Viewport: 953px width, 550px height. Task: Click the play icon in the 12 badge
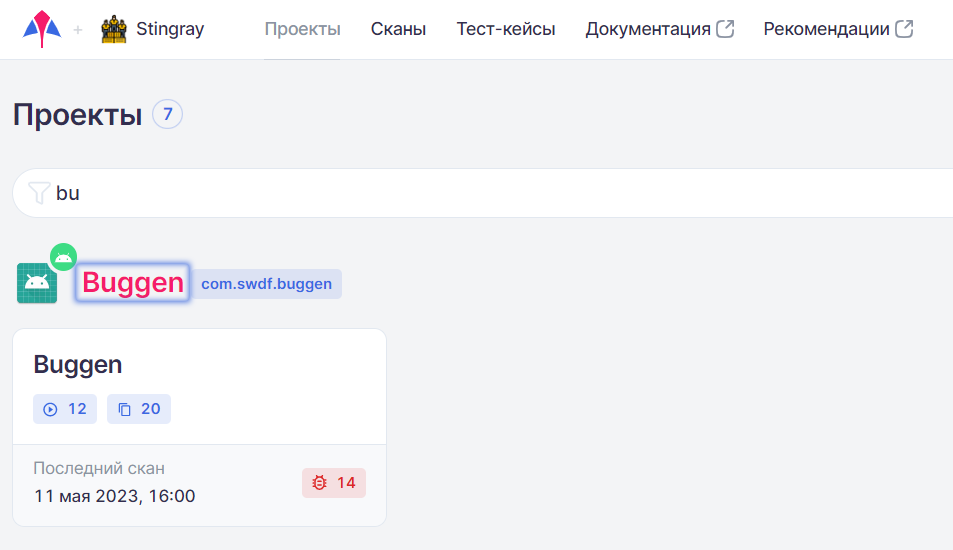click(51, 409)
